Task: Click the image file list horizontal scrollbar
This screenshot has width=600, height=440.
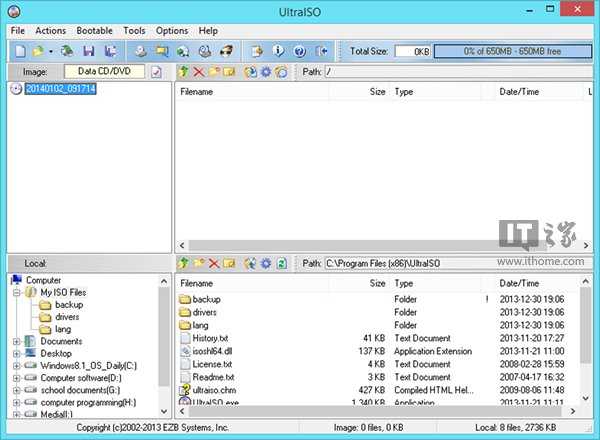Action: pyautogui.click(x=384, y=245)
